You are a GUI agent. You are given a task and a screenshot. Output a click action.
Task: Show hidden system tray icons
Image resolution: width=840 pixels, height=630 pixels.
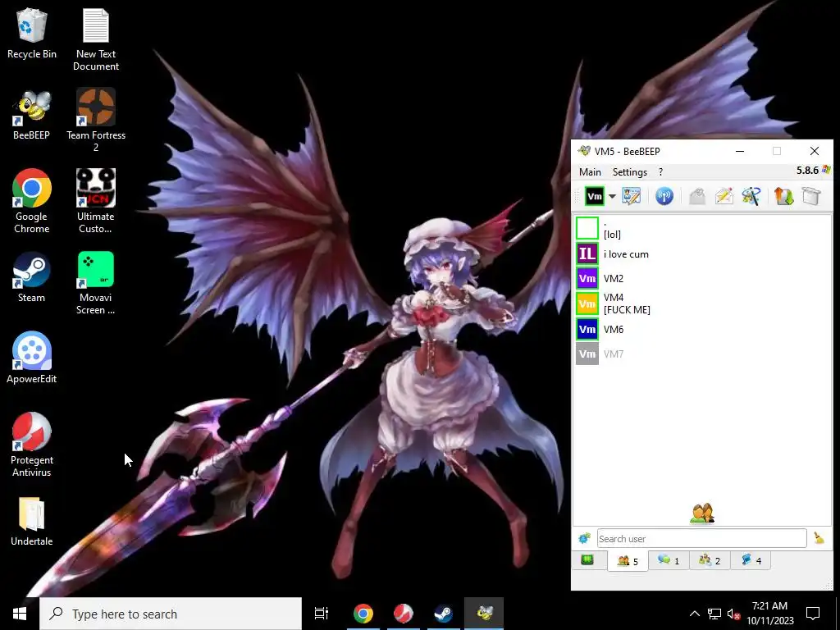pyautogui.click(x=694, y=614)
